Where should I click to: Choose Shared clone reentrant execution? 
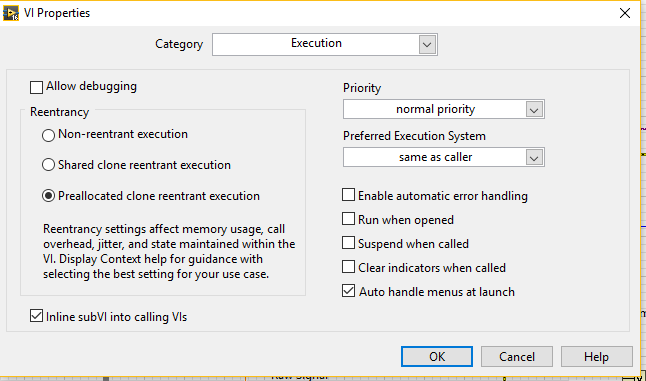click(48, 165)
